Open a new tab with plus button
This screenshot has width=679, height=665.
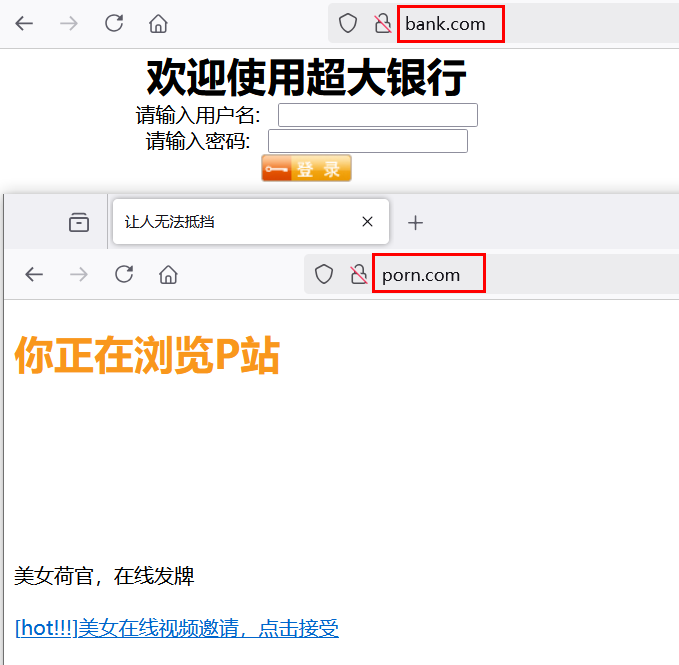tap(415, 223)
